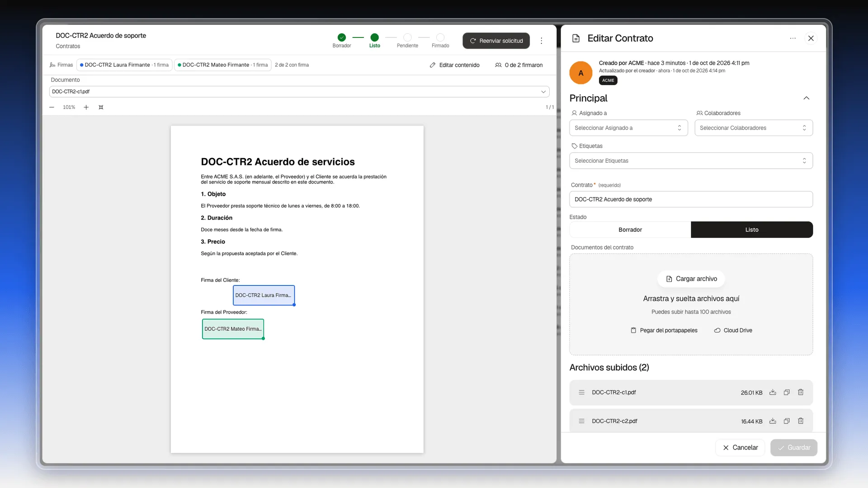Open the Seleccionar Asignado a dropdown
The width and height of the screenshot is (868, 488).
click(628, 128)
